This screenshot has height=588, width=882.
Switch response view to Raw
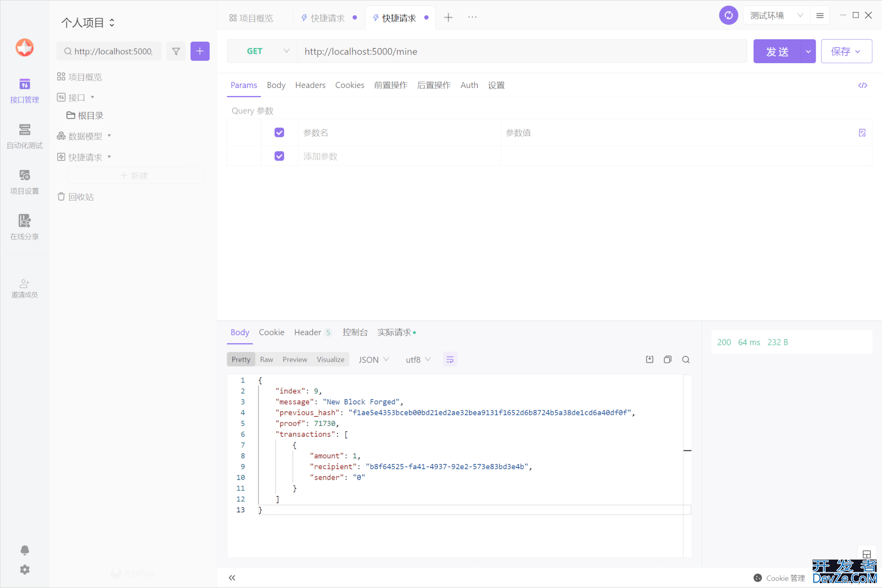266,360
